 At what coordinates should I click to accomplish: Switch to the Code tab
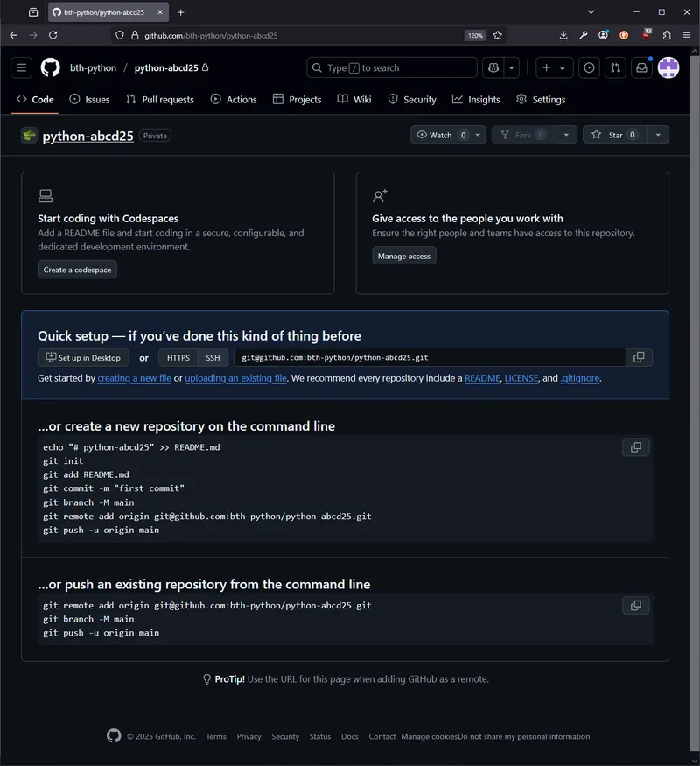click(35, 99)
